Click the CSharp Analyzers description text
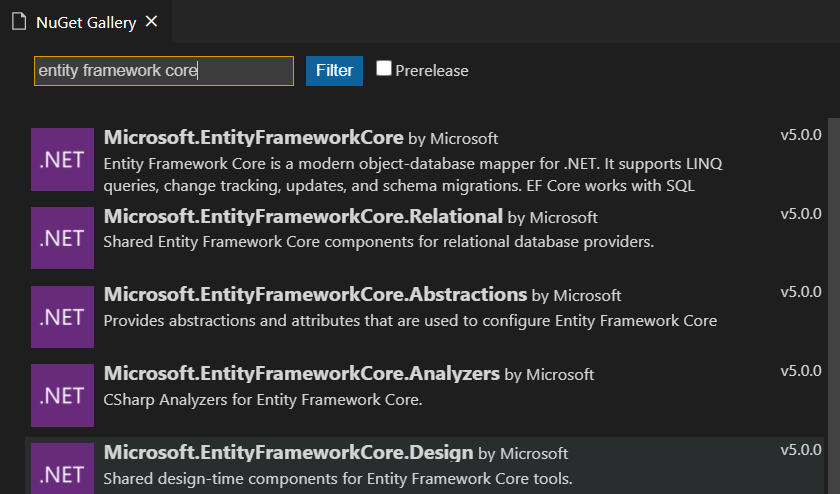Screen dimensions: 840x494 263,400
